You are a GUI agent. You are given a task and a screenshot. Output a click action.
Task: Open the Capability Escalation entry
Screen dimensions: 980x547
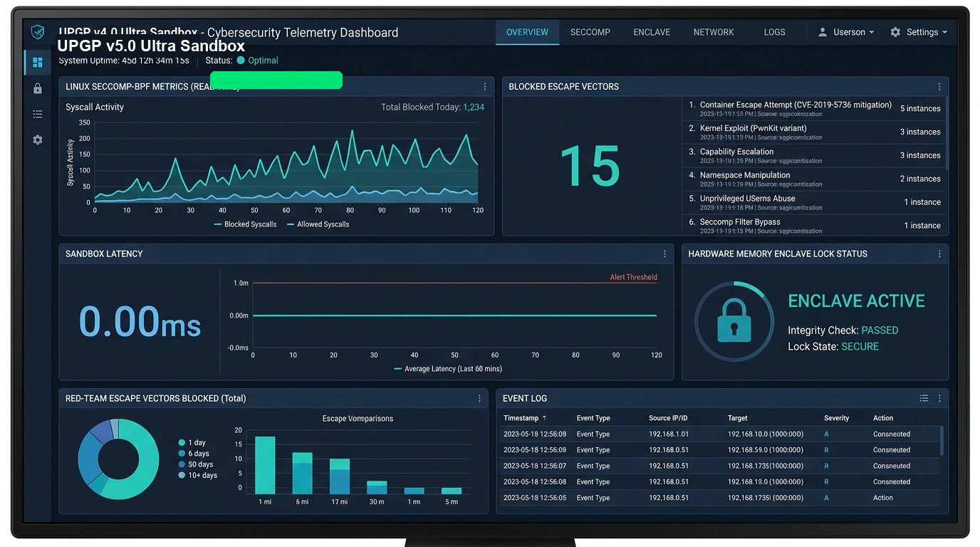(x=814, y=156)
